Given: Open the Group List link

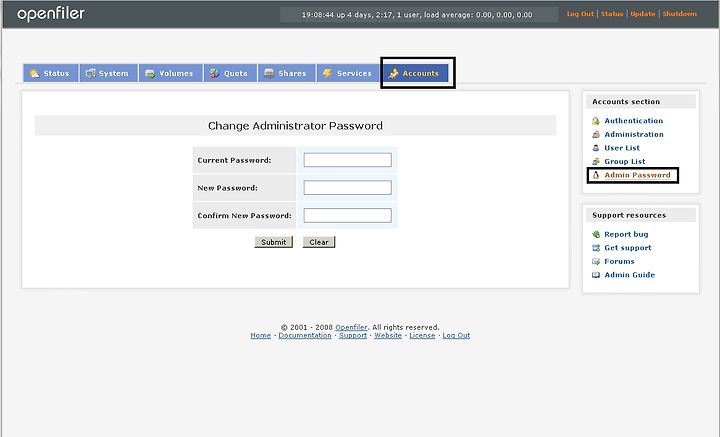Looking at the screenshot, I should click(624, 162).
